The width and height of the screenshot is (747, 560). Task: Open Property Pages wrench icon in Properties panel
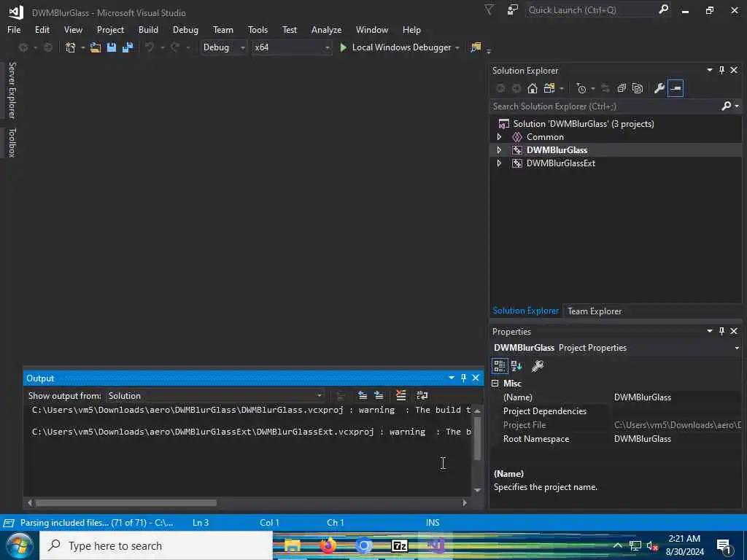click(538, 366)
